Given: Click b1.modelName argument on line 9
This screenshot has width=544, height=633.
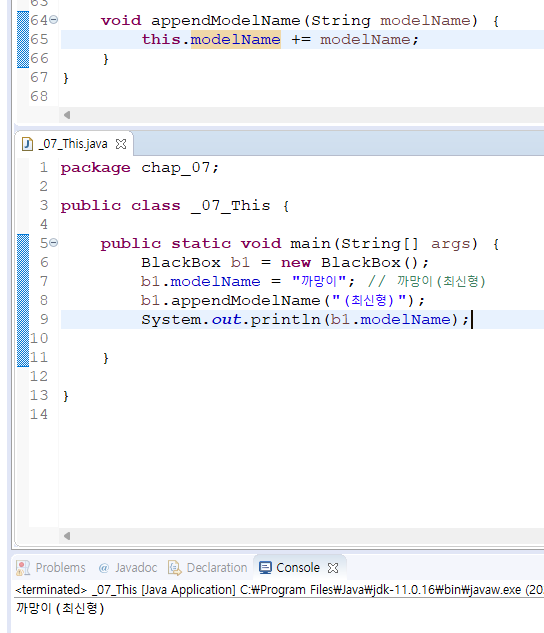Looking at the screenshot, I should [x=391, y=319].
